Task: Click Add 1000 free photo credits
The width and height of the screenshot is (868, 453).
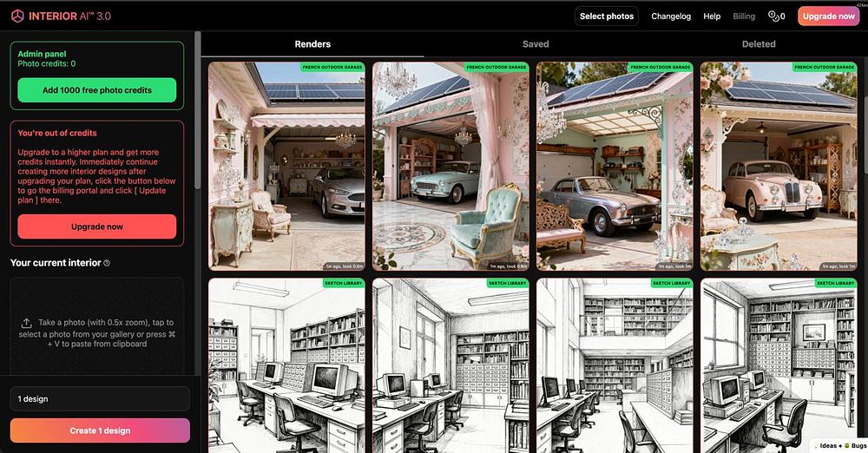Action: pos(97,90)
